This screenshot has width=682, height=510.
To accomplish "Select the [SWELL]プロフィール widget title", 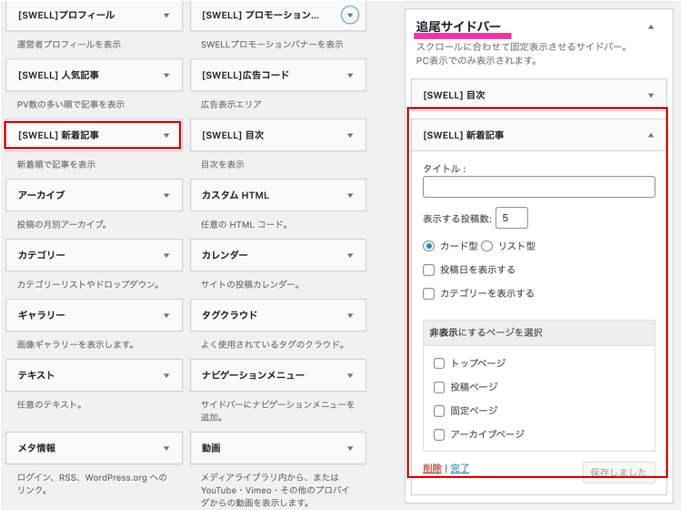I will pos(66,15).
